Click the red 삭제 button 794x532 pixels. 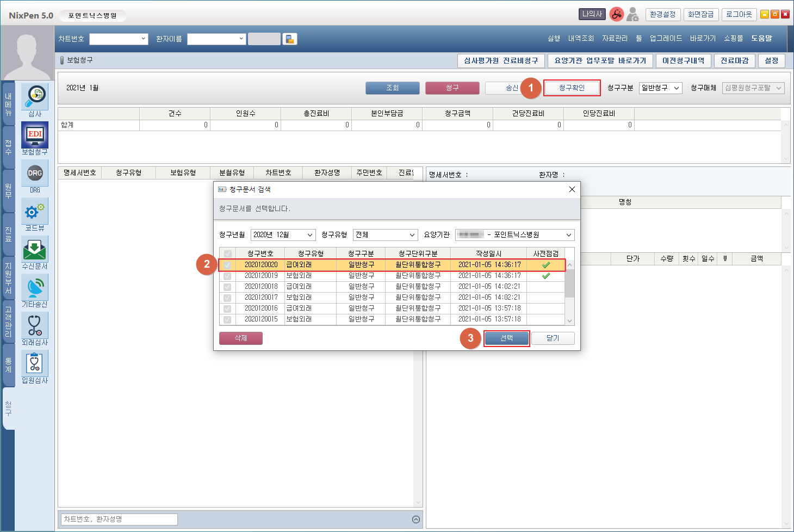[241, 338]
